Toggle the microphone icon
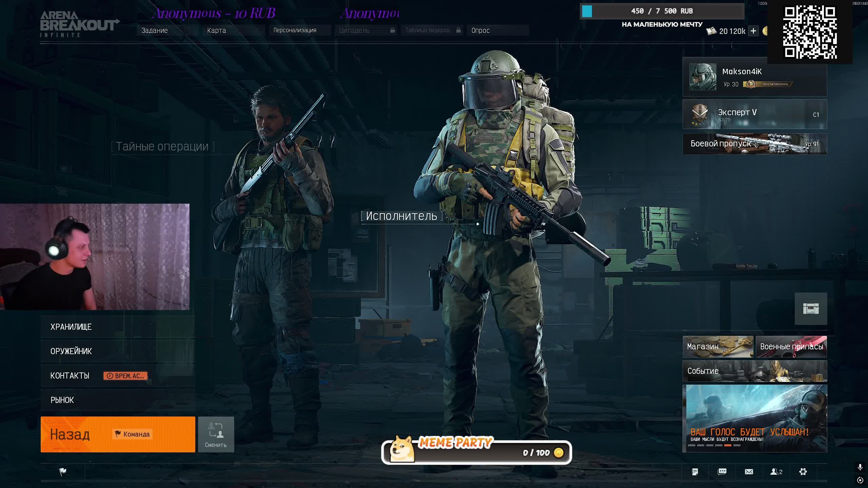 coord(860,467)
